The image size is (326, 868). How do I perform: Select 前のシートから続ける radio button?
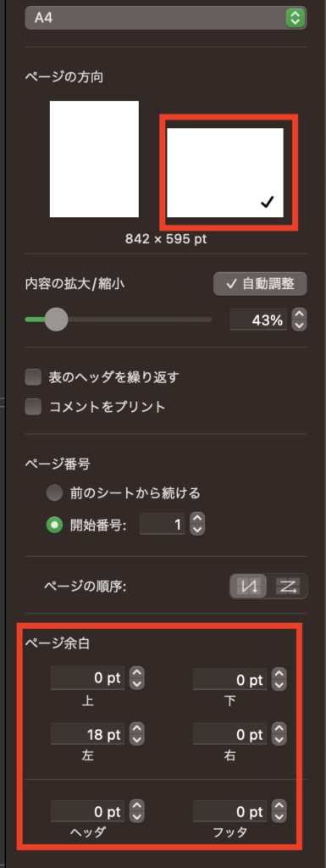(x=54, y=492)
